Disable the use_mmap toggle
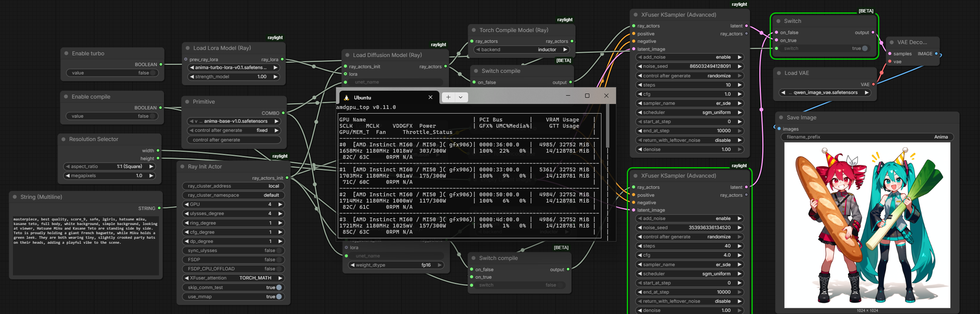 click(x=279, y=297)
